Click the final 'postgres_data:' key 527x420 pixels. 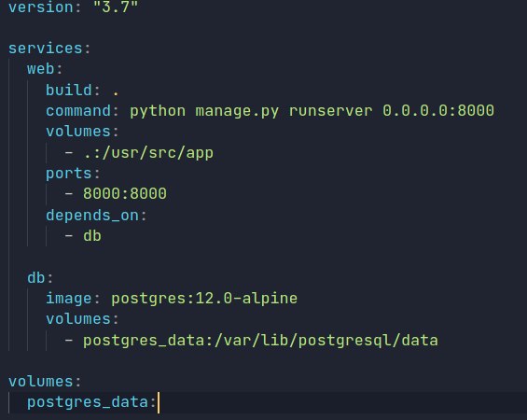pyautogui.click(x=91, y=402)
